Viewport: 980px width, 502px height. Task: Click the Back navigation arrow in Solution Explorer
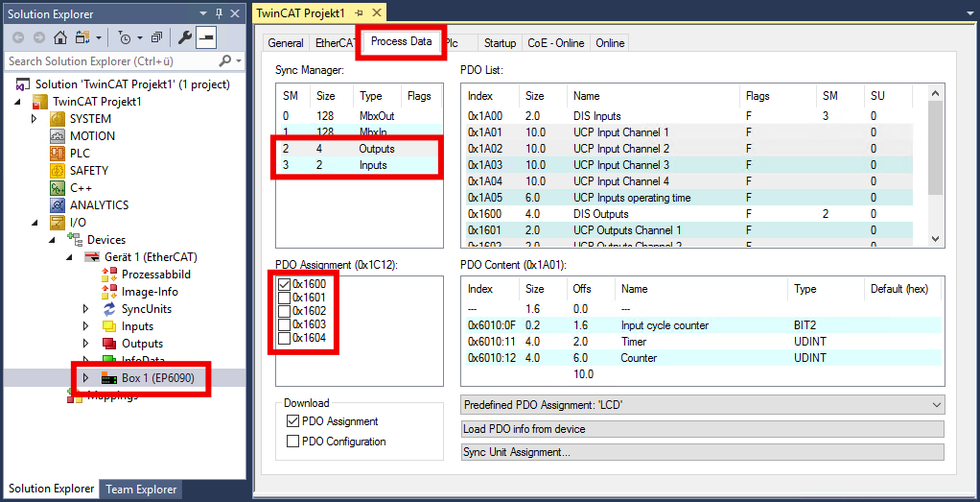(x=18, y=38)
